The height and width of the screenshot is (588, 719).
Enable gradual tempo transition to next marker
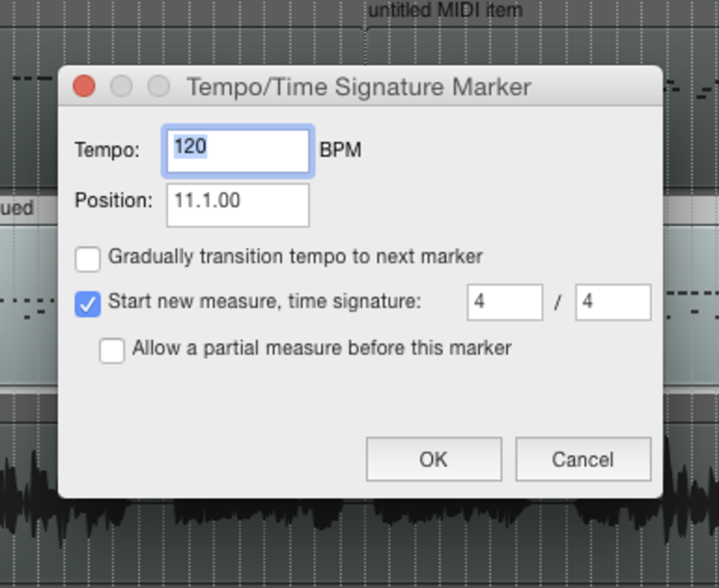pos(88,259)
